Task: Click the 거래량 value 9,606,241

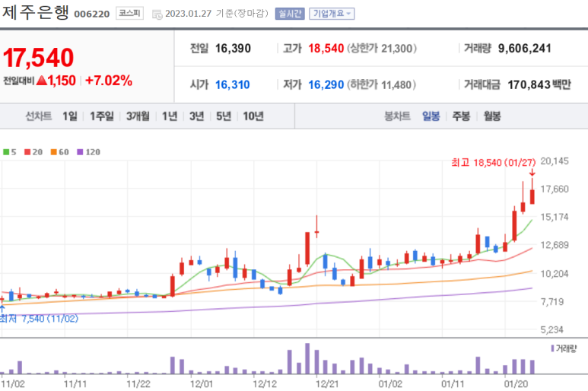Action: (525, 49)
